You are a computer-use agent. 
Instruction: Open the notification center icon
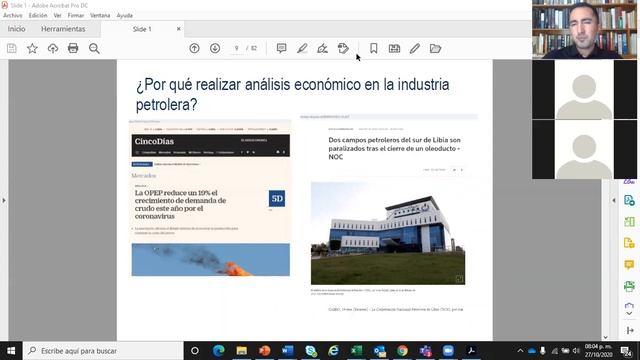click(626, 351)
